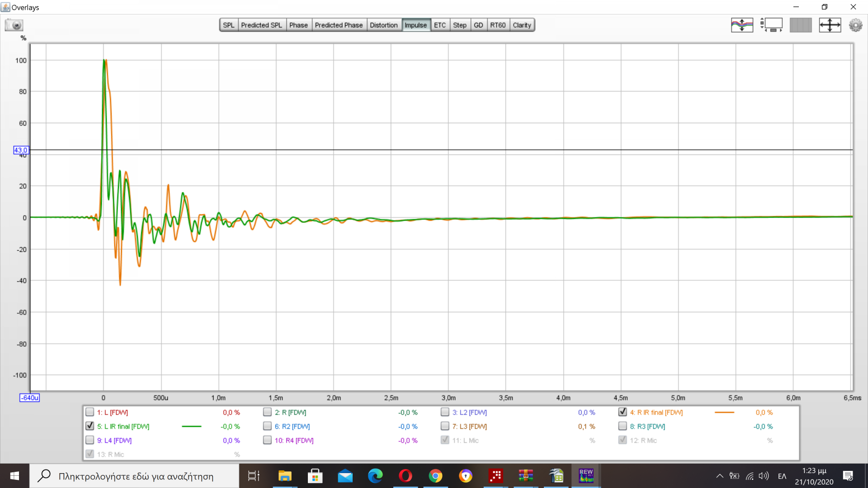Open the graph limits icon
This screenshot has width=868, height=488.
[x=771, y=25]
